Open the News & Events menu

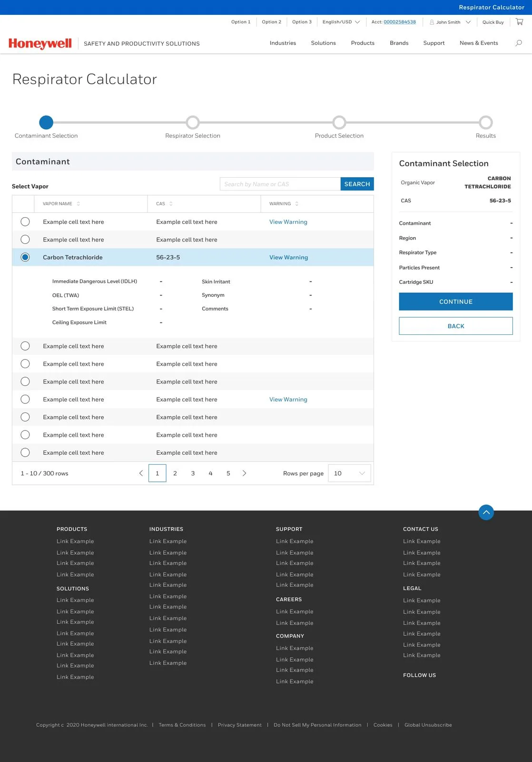click(x=479, y=43)
